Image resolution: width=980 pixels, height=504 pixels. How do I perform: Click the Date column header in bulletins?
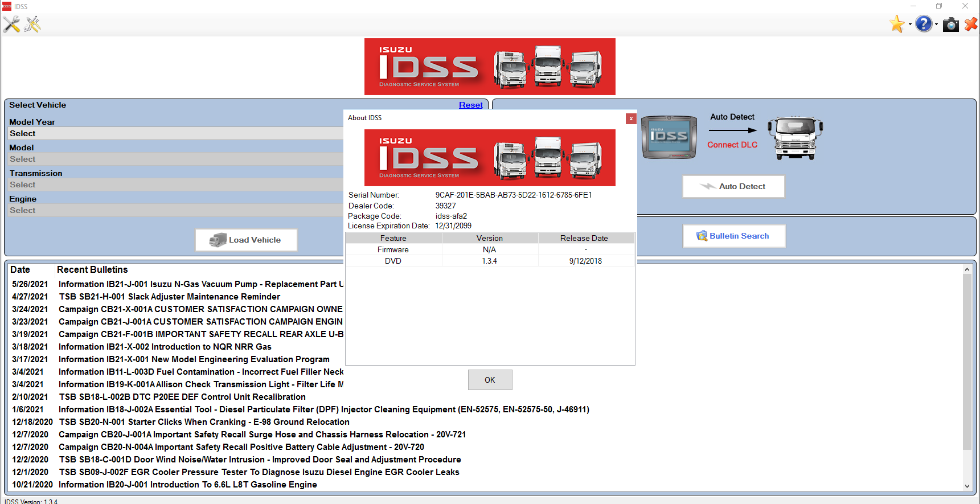(x=20, y=269)
